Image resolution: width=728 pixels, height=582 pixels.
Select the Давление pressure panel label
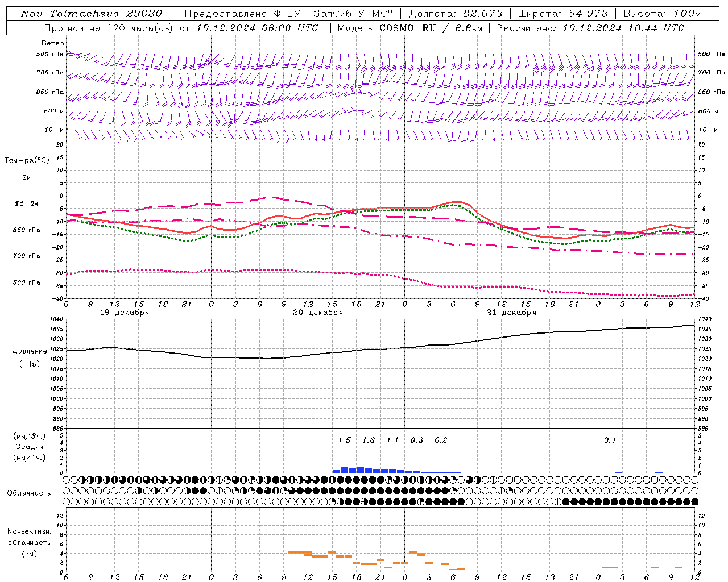click(30, 351)
